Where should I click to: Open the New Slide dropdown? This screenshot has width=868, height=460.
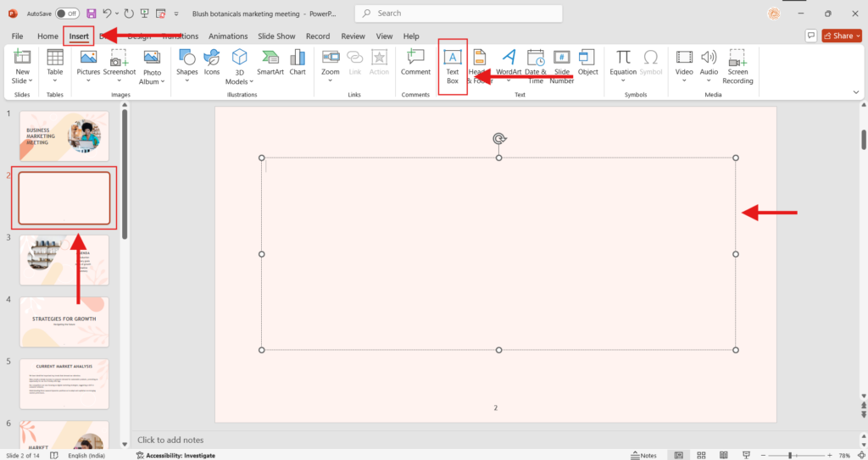tap(22, 80)
